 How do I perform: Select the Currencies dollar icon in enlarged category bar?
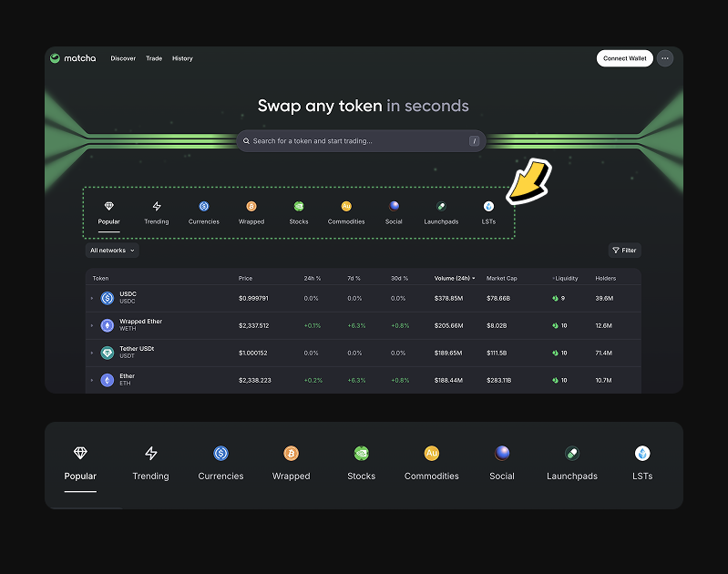tap(221, 453)
